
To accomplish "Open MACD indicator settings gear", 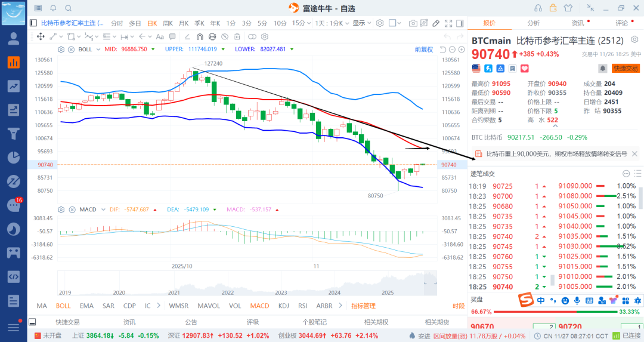I will (x=61, y=209).
